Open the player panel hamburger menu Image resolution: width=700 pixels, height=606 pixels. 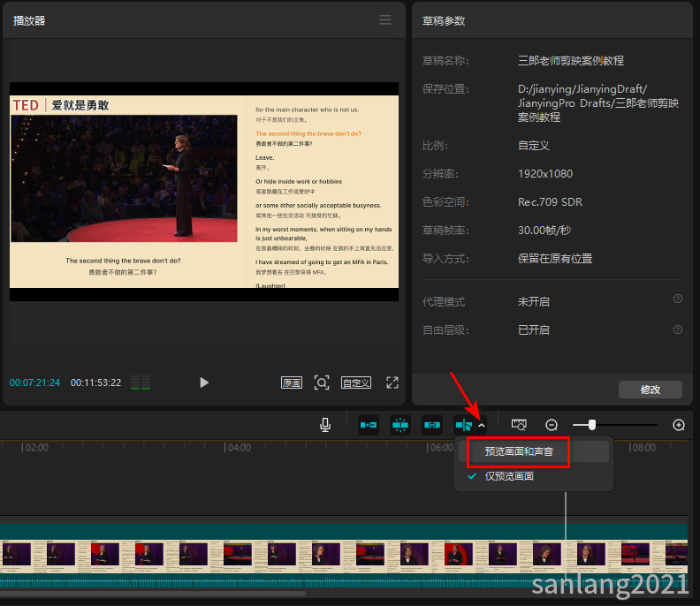385,19
